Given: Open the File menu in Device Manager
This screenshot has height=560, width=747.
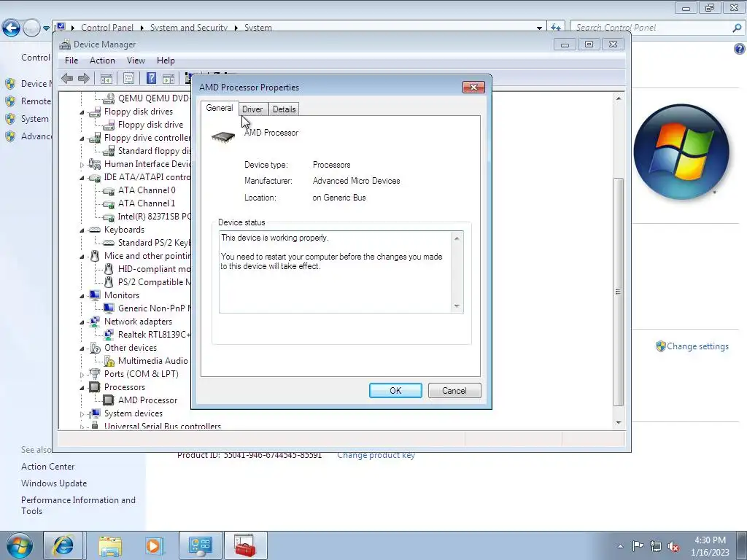Looking at the screenshot, I should 71,61.
